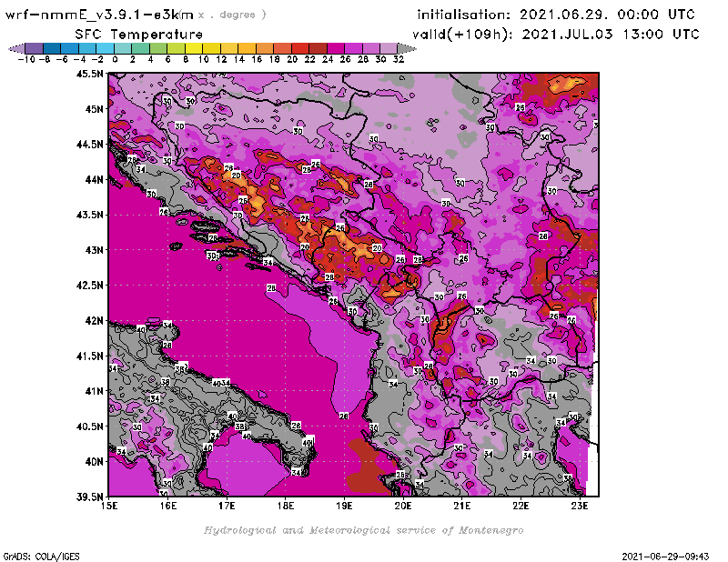Click the 'initialisation: 2021.06.29. 00:00 UTC' text

point(556,15)
